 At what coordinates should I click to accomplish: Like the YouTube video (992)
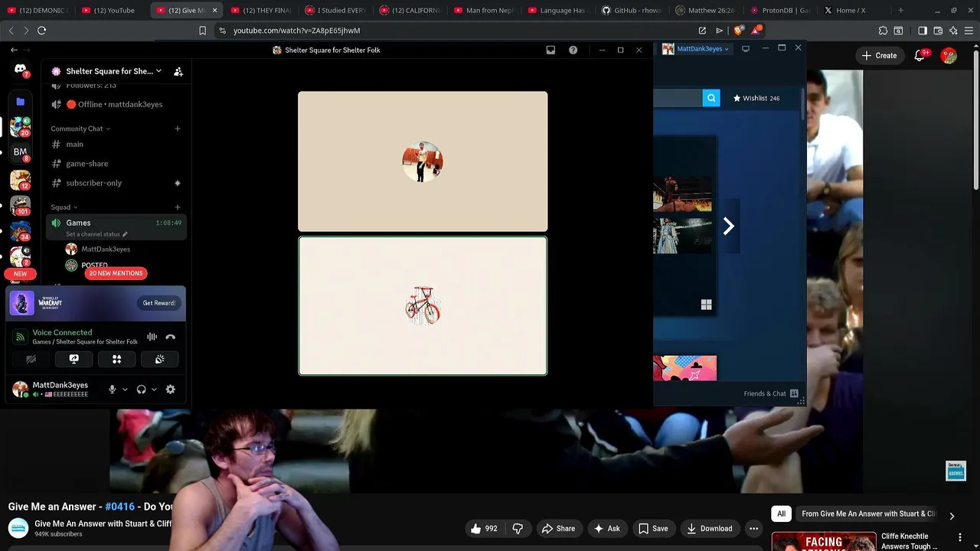click(484, 529)
